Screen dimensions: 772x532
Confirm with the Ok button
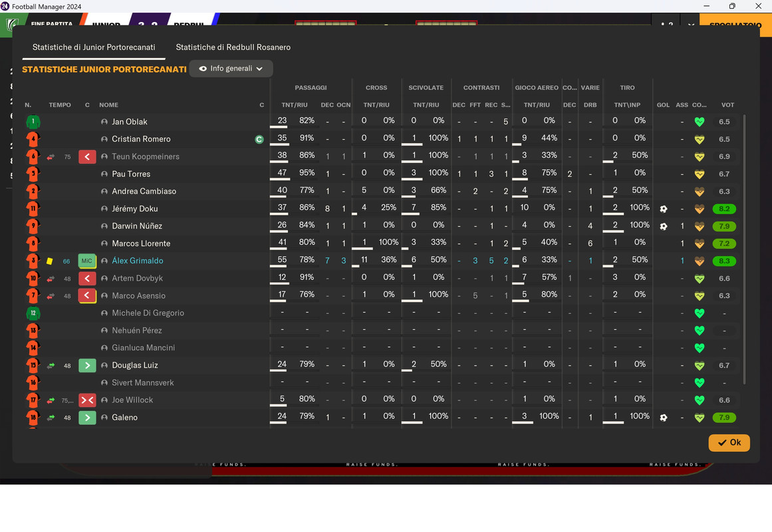(x=729, y=442)
